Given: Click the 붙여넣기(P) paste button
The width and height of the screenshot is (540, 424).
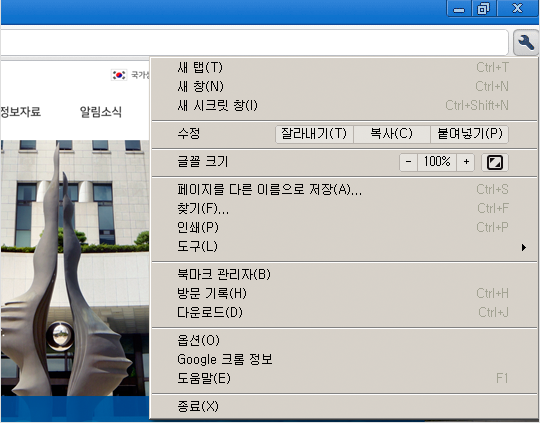Looking at the screenshot, I should point(469,134).
